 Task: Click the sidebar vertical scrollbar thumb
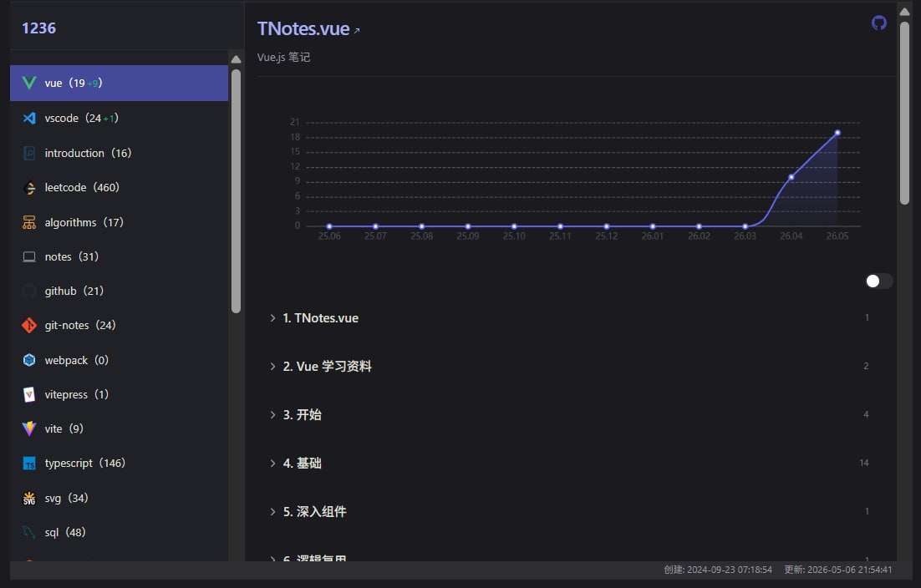pos(237,191)
